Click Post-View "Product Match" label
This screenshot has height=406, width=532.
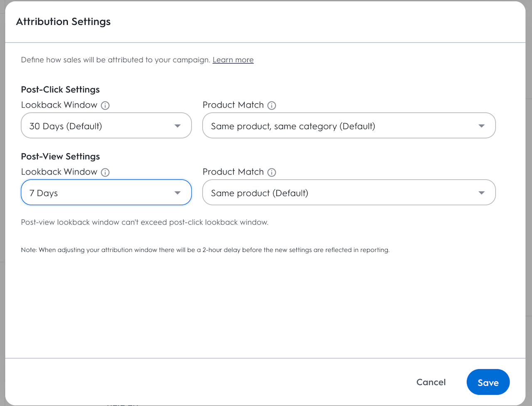(x=233, y=172)
